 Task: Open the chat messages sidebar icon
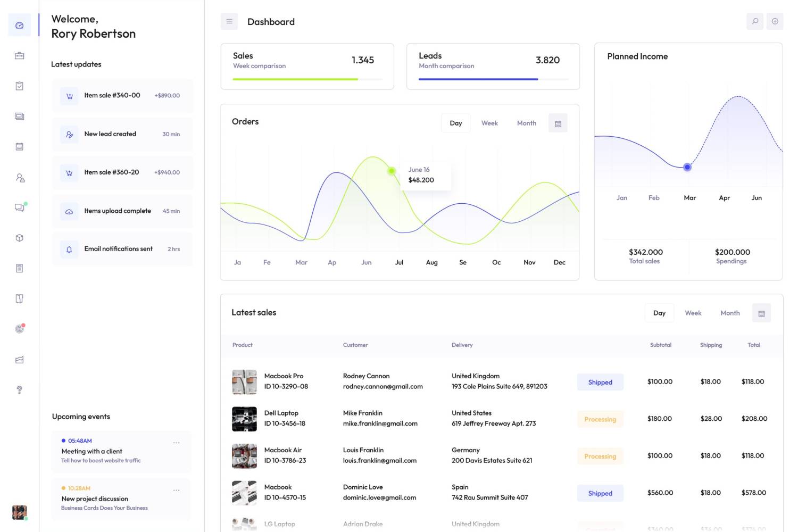20,207
